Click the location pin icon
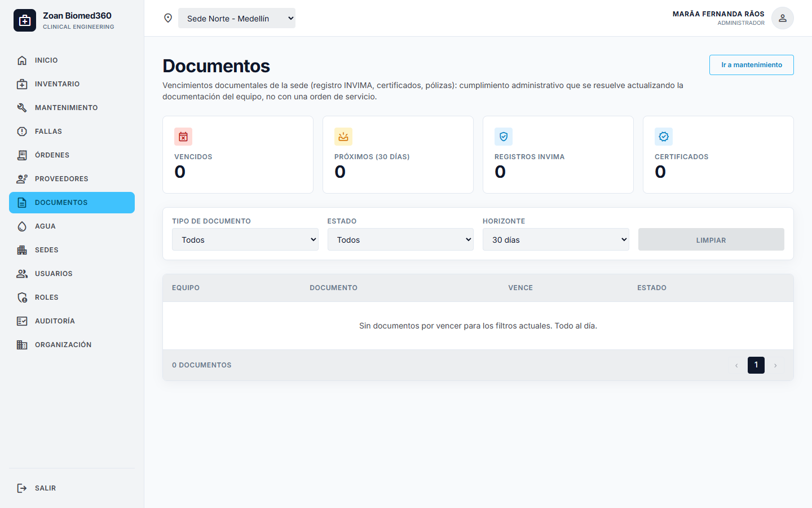Viewport: 812px width, 508px height. [x=168, y=18]
